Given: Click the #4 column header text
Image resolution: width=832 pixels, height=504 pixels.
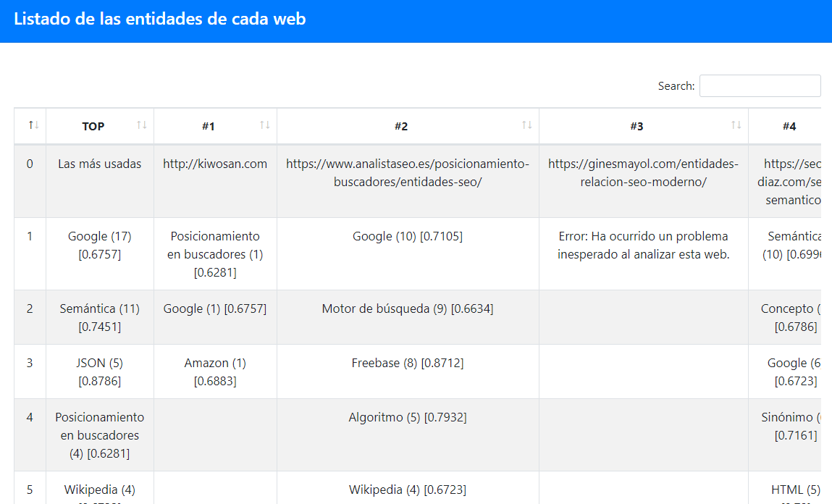Looking at the screenshot, I should pos(789,126).
